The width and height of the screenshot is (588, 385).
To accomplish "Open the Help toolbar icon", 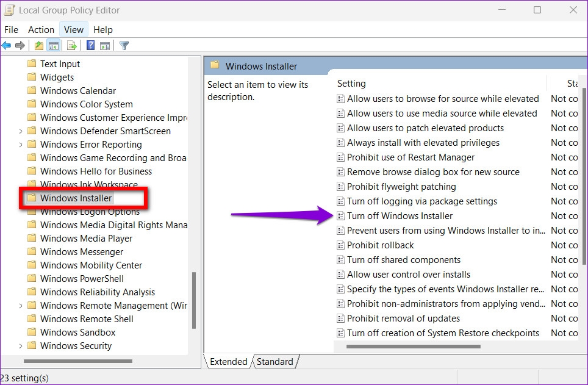I will 90,45.
